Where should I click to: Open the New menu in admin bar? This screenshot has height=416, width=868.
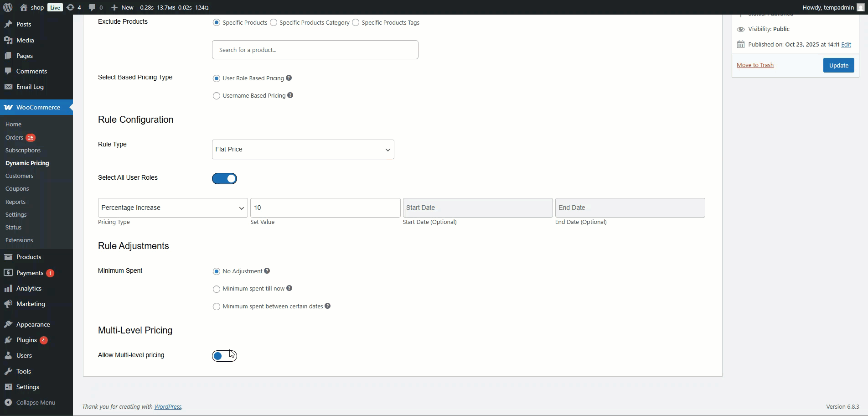pos(123,7)
